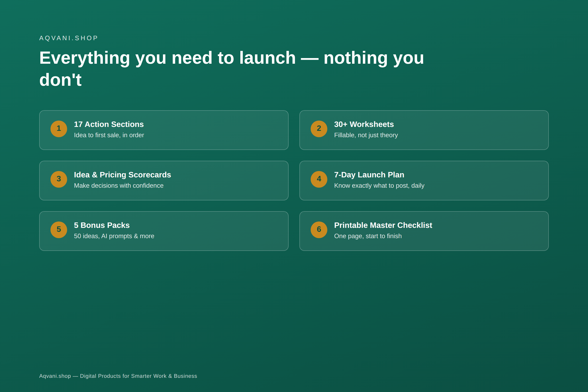Click the orange number 1 badge
Viewport: 588px width, 392px height.
point(59,129)
